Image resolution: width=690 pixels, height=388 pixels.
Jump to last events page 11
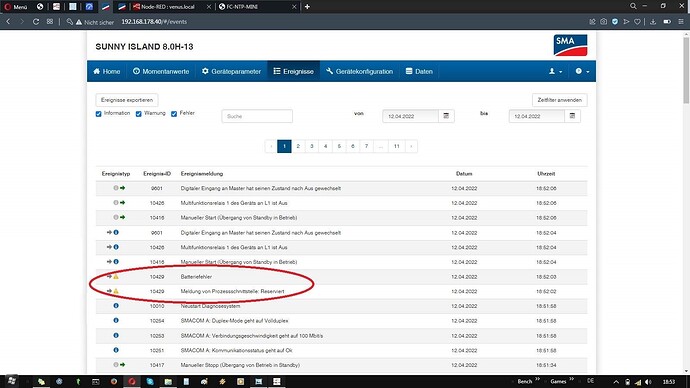396,146
